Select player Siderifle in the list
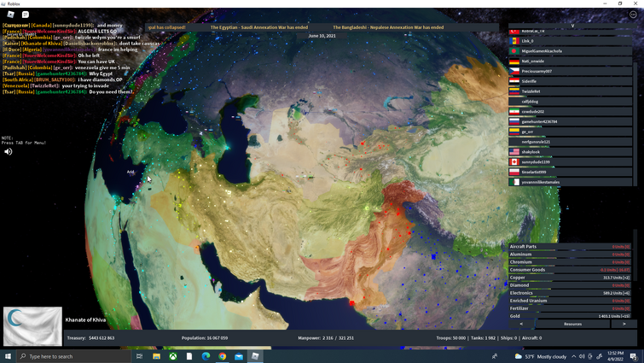The height and width of the screenshot is (363, 644). pyautogui.click(x=570, y=81)
